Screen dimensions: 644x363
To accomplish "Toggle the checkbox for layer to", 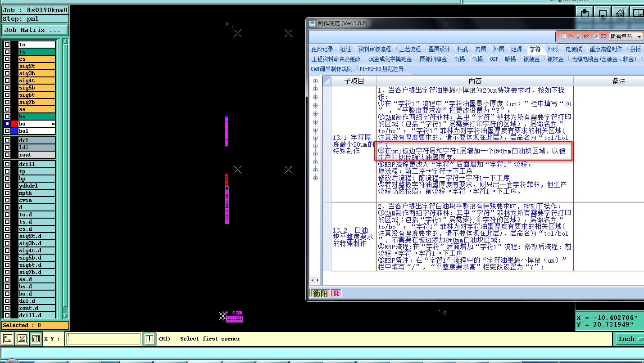I will click(x=7, y=45).
